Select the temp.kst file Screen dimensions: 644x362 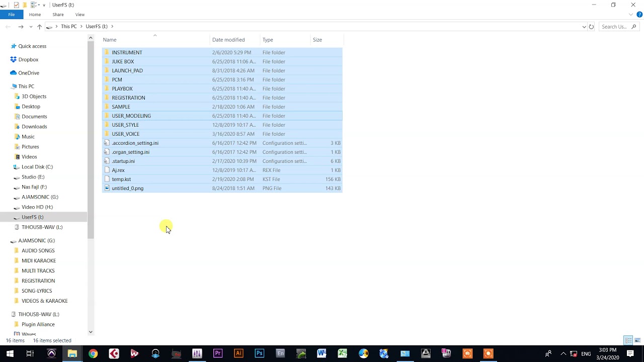[x=222, y=179]
